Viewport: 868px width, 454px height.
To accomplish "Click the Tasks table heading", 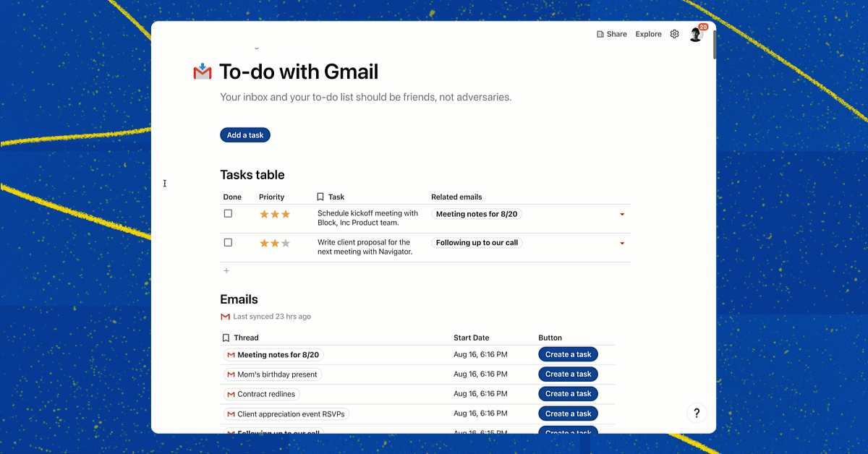I will pos(252,175).
